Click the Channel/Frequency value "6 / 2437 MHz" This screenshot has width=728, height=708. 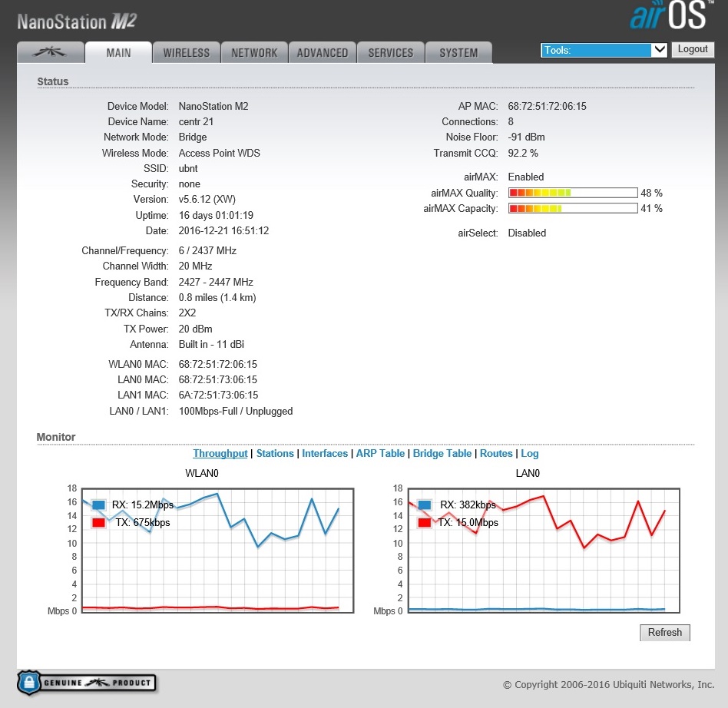click(x=207, y=250)
